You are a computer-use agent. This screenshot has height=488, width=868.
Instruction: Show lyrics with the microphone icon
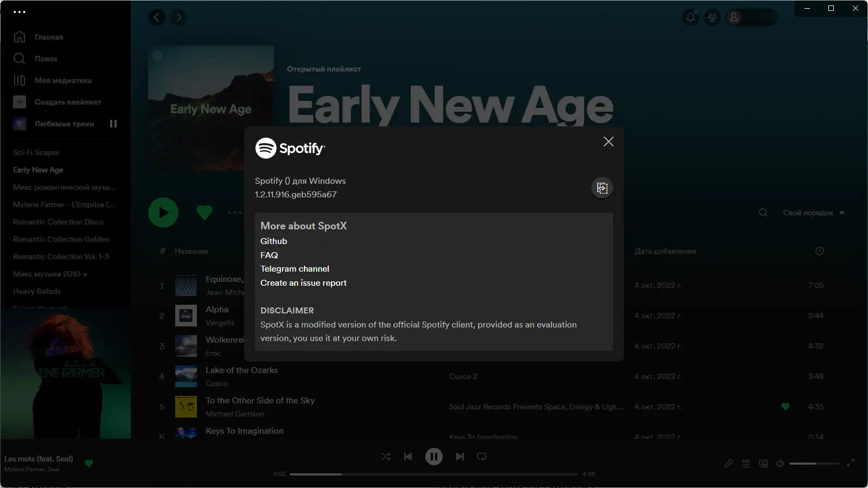tap(729, 464)
